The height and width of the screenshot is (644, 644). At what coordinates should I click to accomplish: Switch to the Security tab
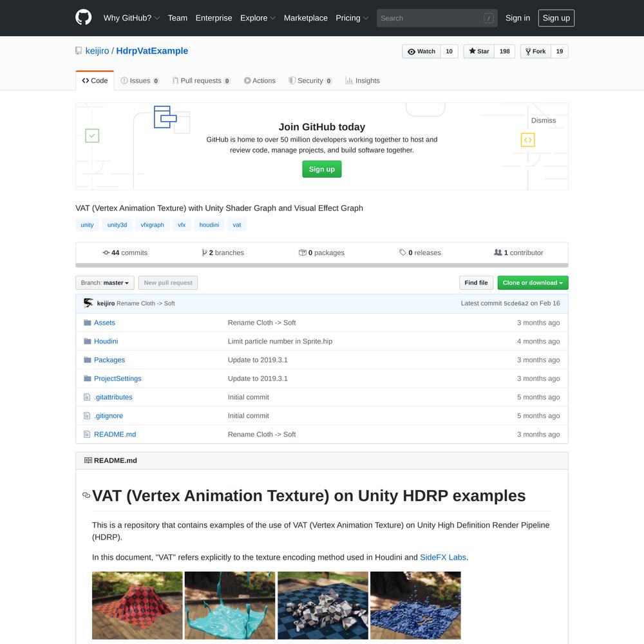310,80
